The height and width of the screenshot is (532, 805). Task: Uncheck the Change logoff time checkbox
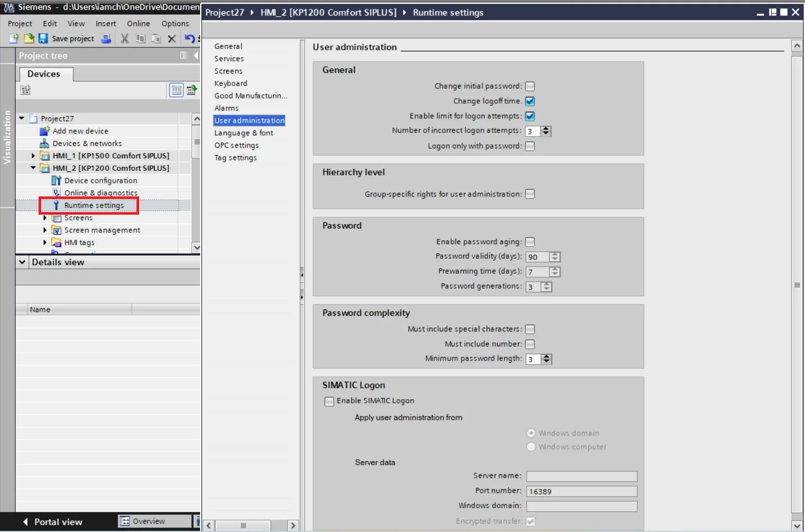click(x=530, y=101)
